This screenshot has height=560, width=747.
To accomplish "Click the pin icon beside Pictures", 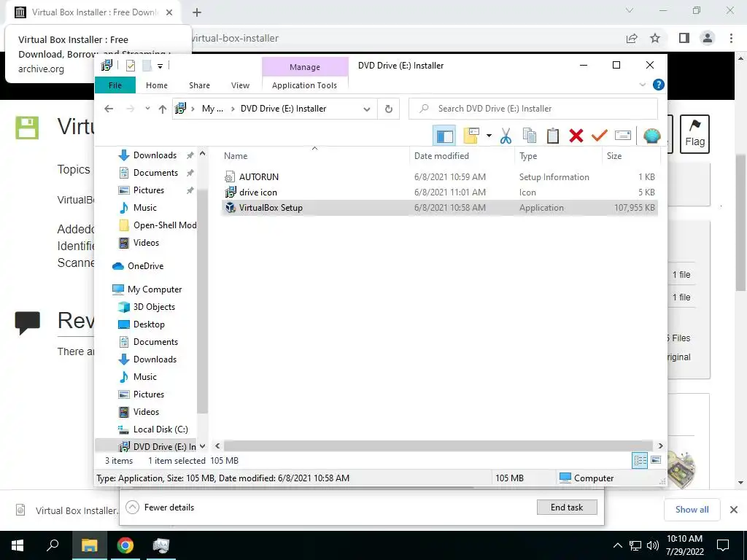I will pyautogui.click(x=190, y=190).
